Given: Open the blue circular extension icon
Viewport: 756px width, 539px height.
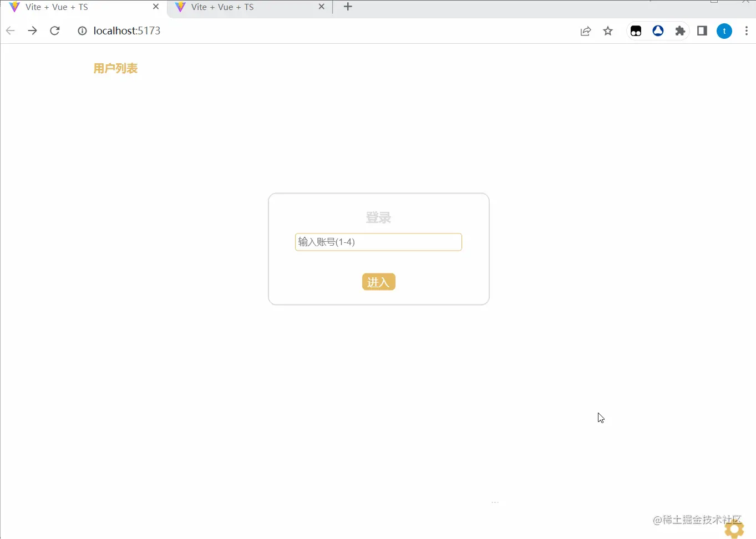Looking at the screenshot, I should point(658,31).
